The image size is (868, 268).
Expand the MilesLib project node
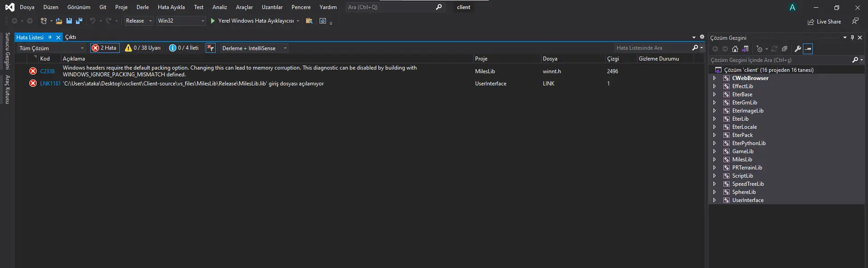click(x=714, y=160)
